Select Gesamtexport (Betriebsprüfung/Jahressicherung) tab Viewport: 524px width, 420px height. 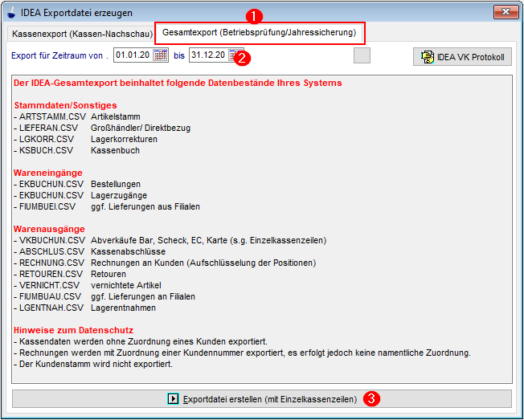260,33
